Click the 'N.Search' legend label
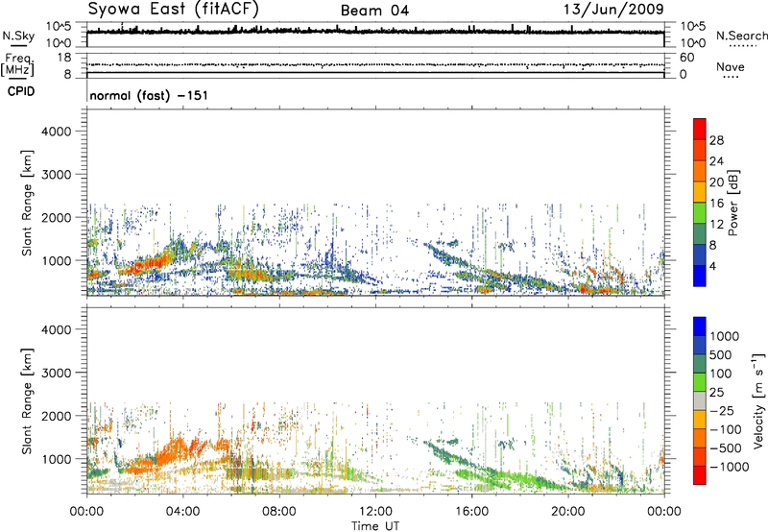The width and height of the screenshot is (768, 532). pos(742,36)
